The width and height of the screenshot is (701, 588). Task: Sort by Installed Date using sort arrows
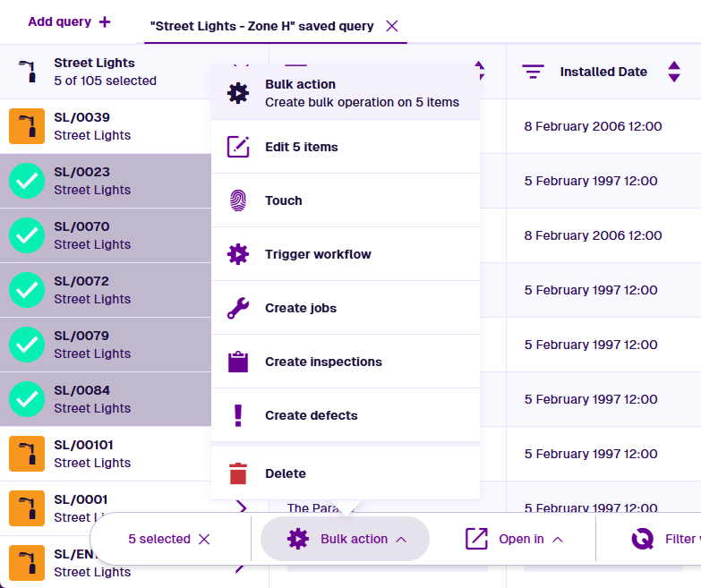pos(674,72)
